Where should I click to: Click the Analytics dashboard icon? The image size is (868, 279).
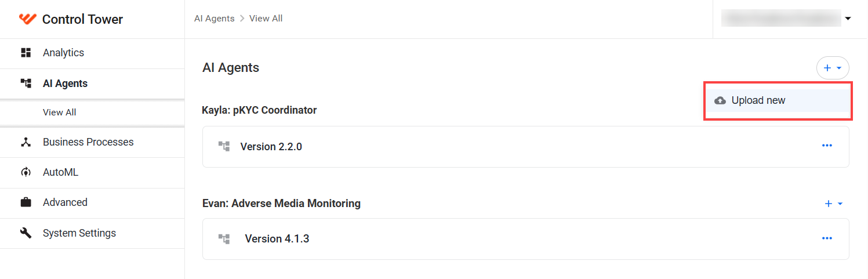pos(26,53)
